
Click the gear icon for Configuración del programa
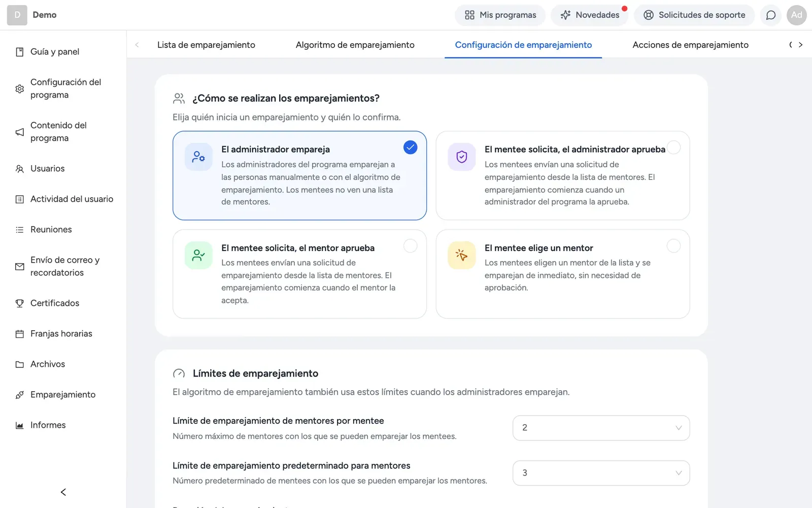(x=20, y=89)
